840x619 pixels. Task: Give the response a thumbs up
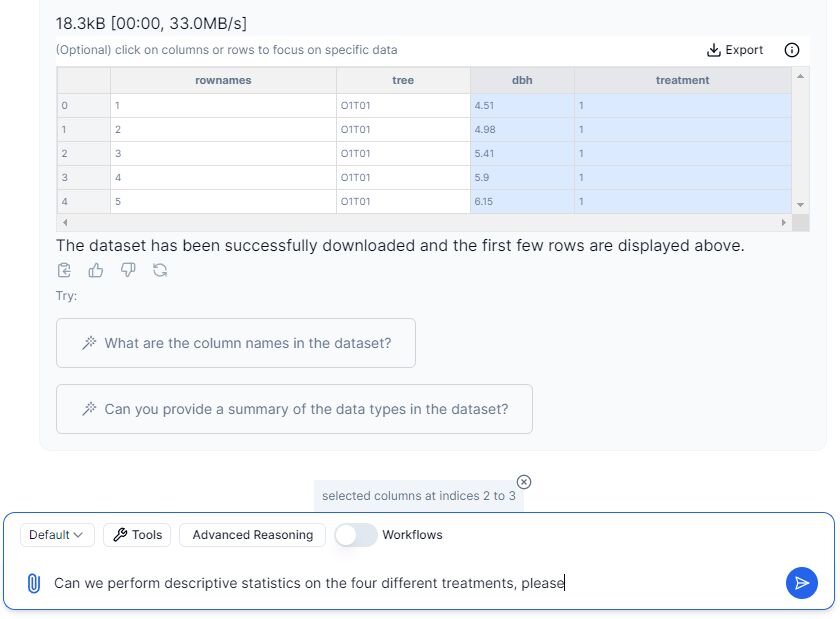(x=96, y=270)
